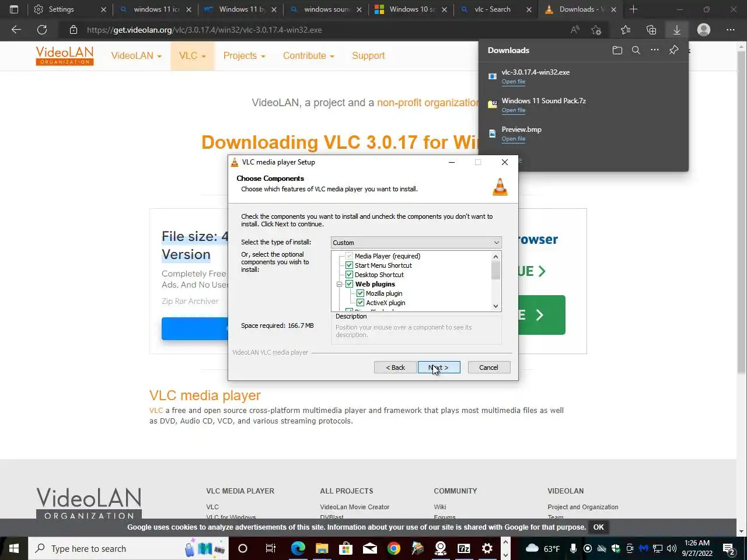
Task: Go Back in VLC setup wizard
Action: click(x=395, y=367)
